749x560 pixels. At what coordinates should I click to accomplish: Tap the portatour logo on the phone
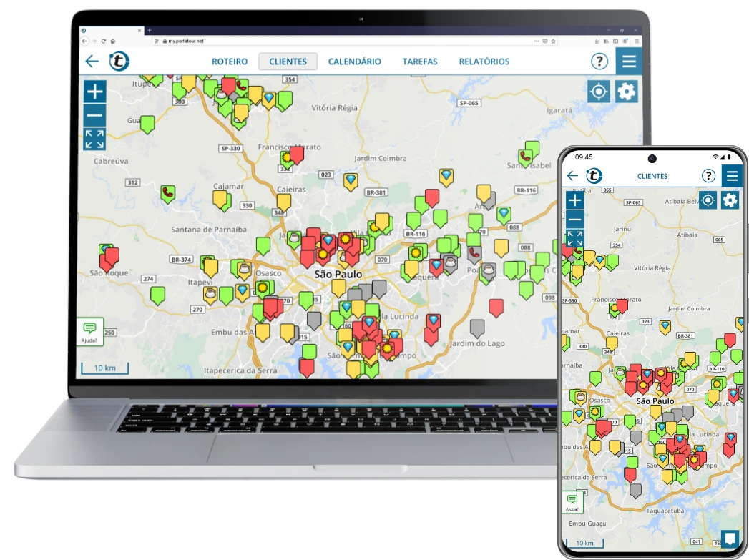[x=594, y=176]
